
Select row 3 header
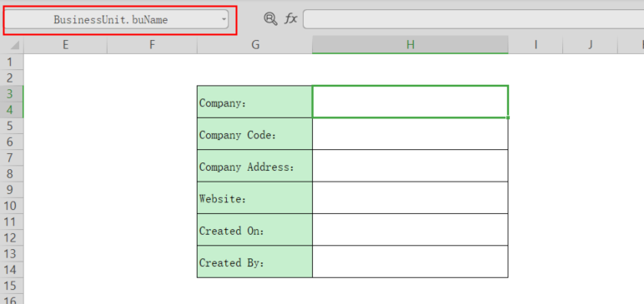[x=12, y=94]
